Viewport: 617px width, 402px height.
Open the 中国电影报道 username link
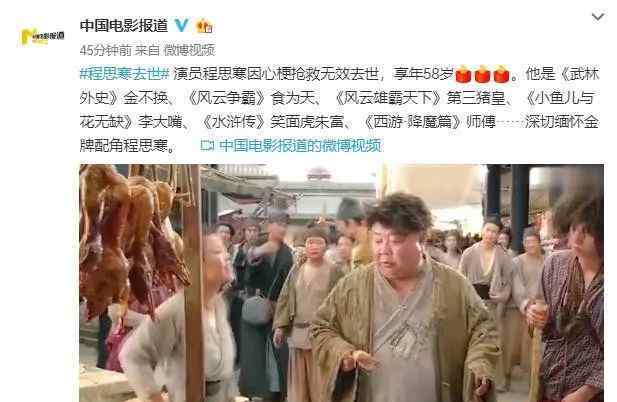point(124,26)
